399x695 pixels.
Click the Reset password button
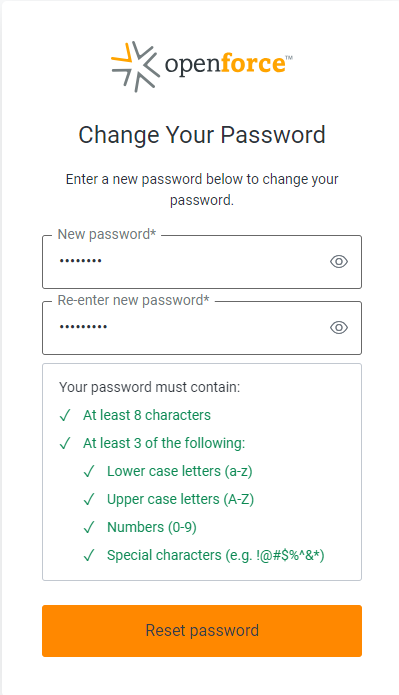tap(202, 631)
